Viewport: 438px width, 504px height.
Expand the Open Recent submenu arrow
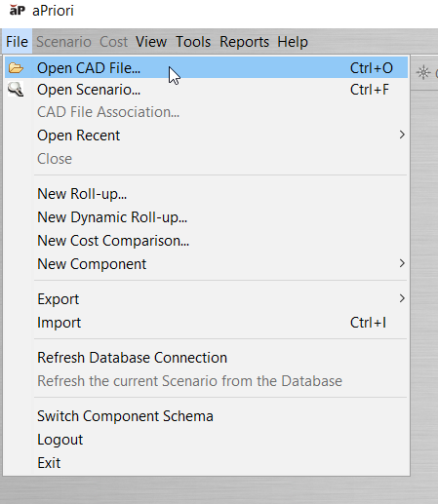click(x=402, y=135)
